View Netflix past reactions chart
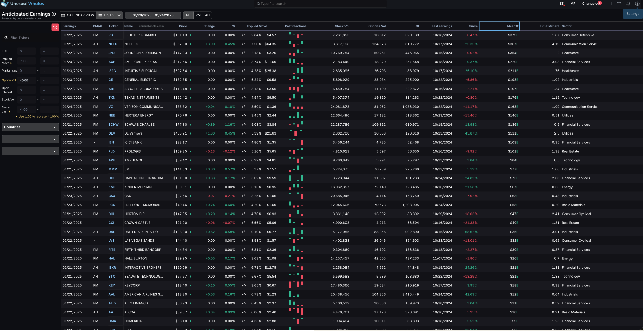The height and width of the screenshot is (331, 644). coord(296,44)
